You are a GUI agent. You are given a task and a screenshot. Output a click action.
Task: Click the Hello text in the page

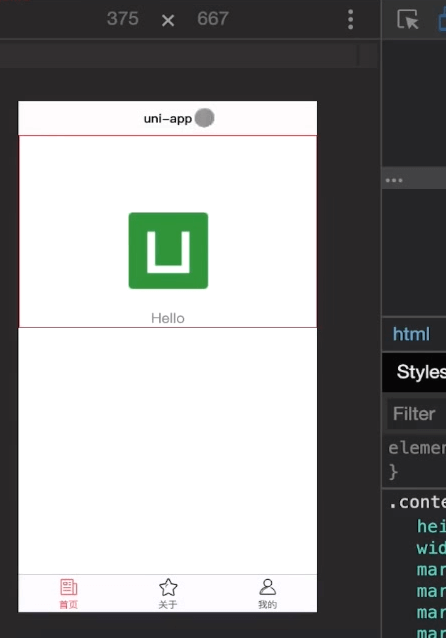(x=168, y=318)
